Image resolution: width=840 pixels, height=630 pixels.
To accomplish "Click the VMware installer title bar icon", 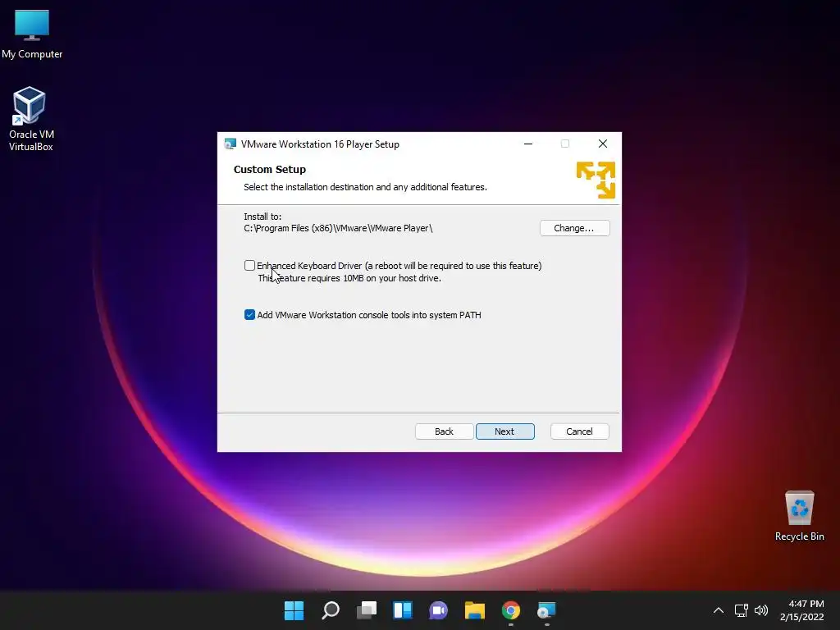I will pos(231,144).
